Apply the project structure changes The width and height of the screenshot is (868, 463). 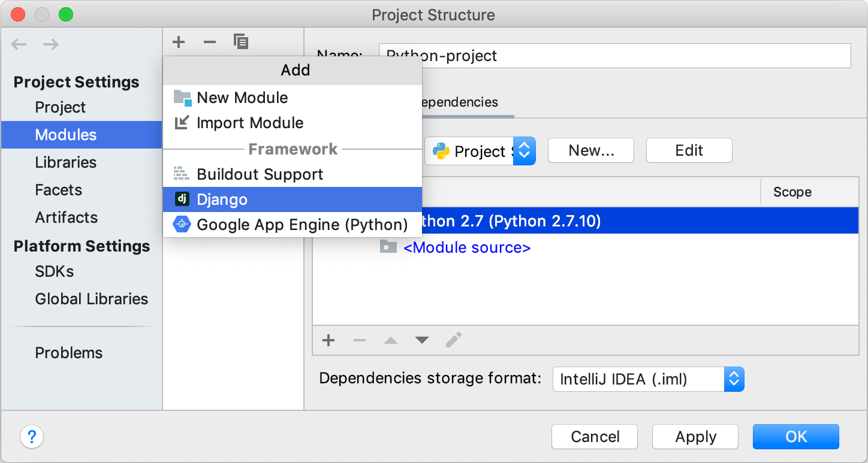(695, 437)
